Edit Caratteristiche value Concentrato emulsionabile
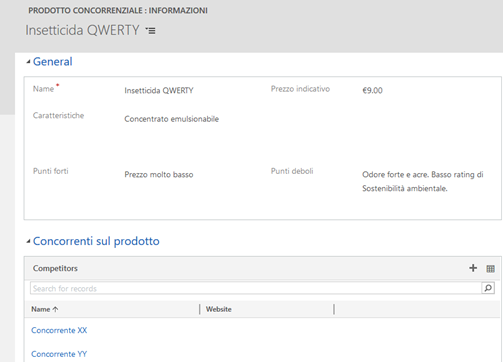This screenshot has width=503, height=362. tap(172, 119)
